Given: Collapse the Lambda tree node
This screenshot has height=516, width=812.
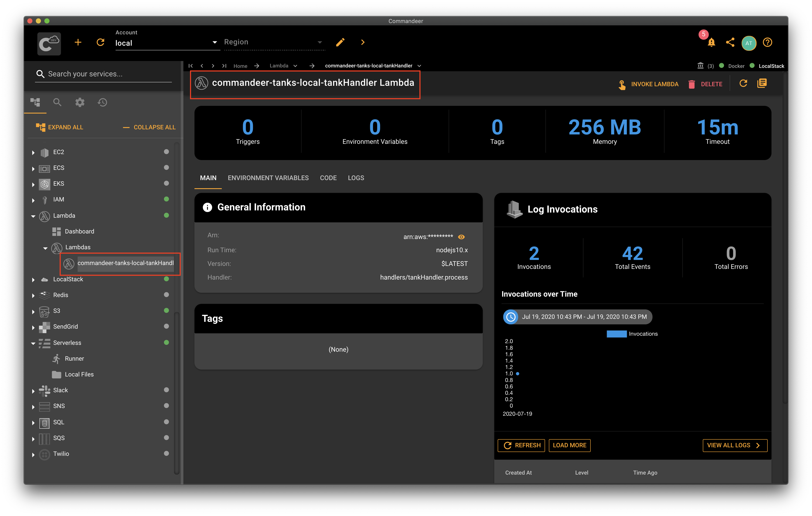Looking at the screenshot, I should pos(33,216).
